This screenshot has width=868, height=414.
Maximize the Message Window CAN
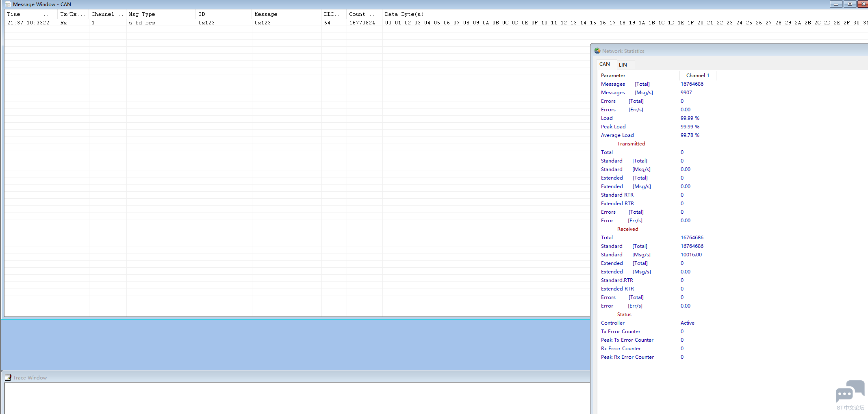click(x=850, y=4)
